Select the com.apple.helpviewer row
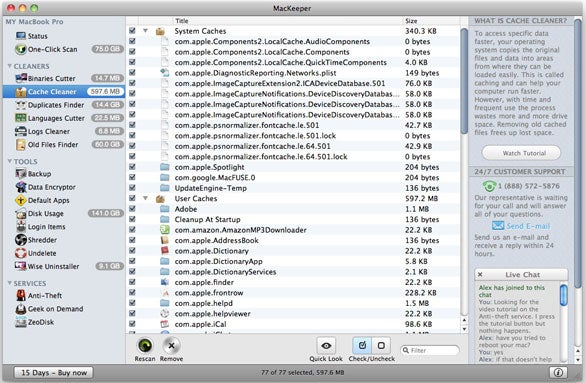Viewport: 586px width, 383px height. (293, 313)
